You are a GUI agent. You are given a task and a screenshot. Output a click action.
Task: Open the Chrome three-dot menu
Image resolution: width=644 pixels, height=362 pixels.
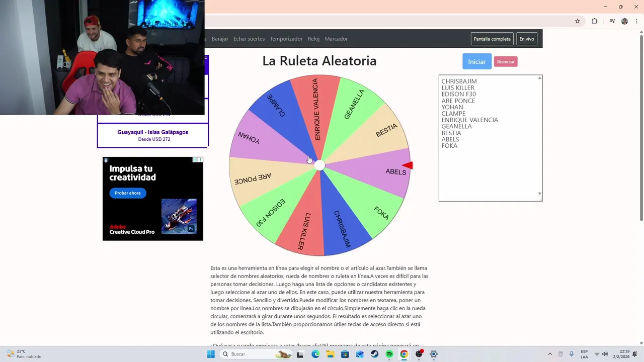pyautogui.click(x=636, y=21)
